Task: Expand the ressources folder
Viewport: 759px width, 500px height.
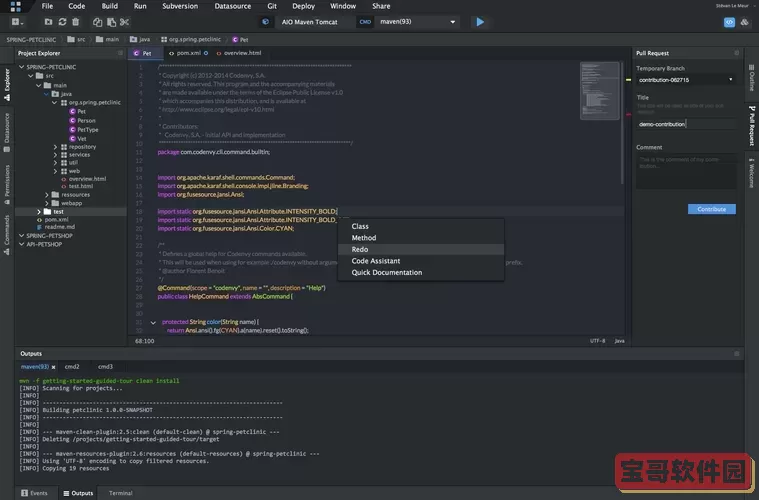Action: (x=47, y=195)
